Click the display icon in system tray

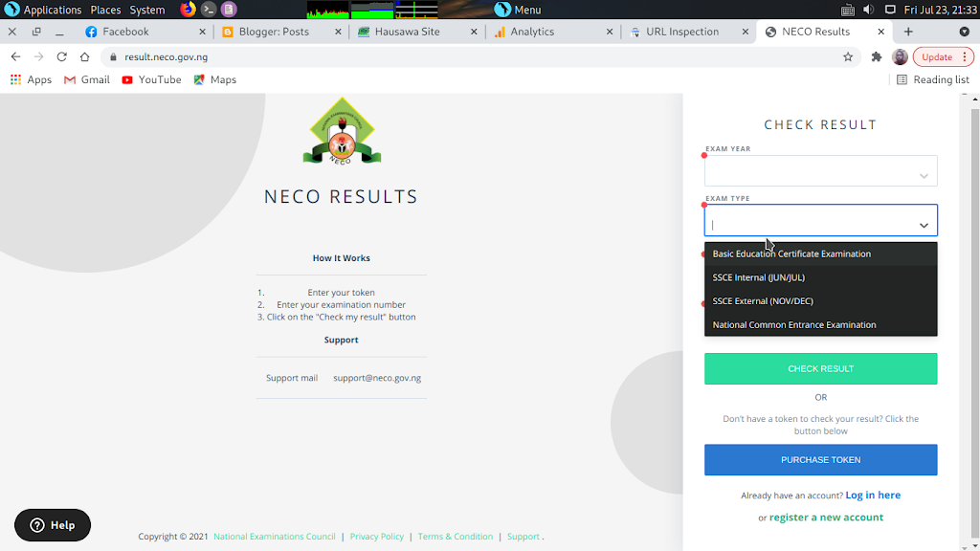(890, 10)
